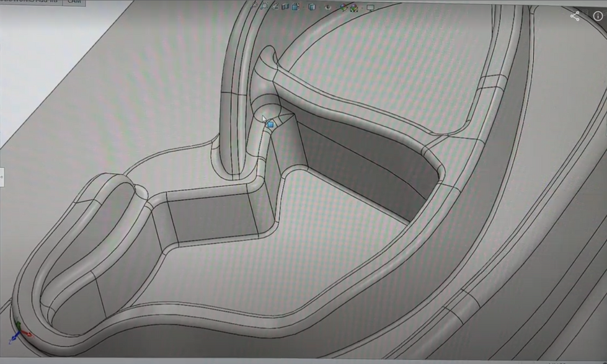Open the View Orientation cube icon
This screenshot has height=364, width=607.
[296, 6]
